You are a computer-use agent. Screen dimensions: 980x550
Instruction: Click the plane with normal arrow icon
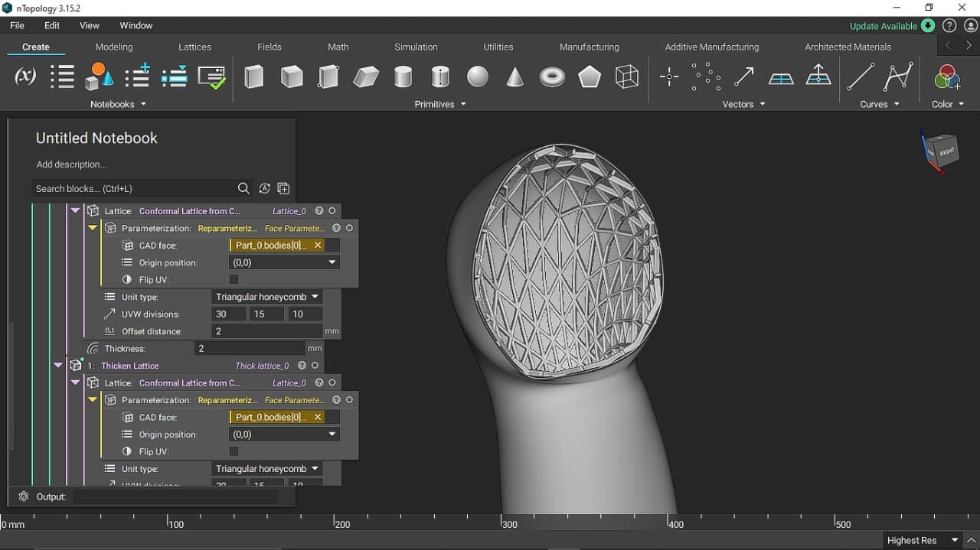[x=818, y=76]
